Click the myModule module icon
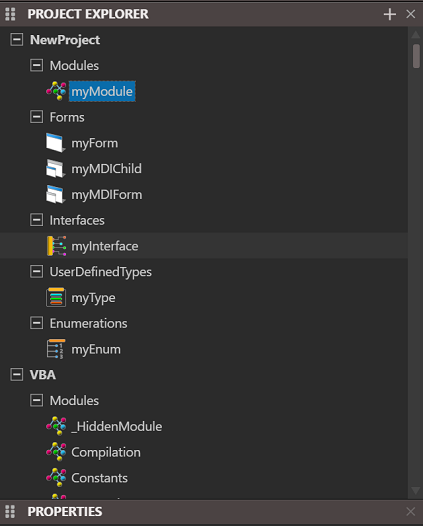Image resolution: width=423 pixels, height=526 pixels. [x=56, y=91]
